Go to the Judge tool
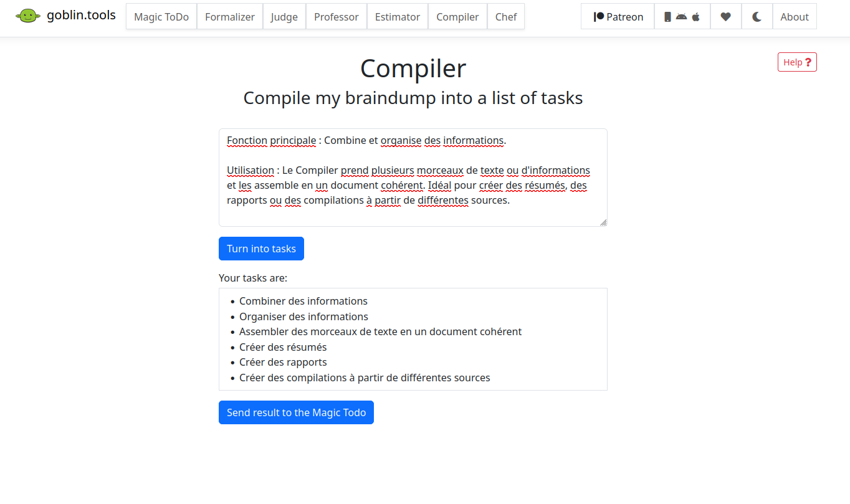 pos(284,17)
